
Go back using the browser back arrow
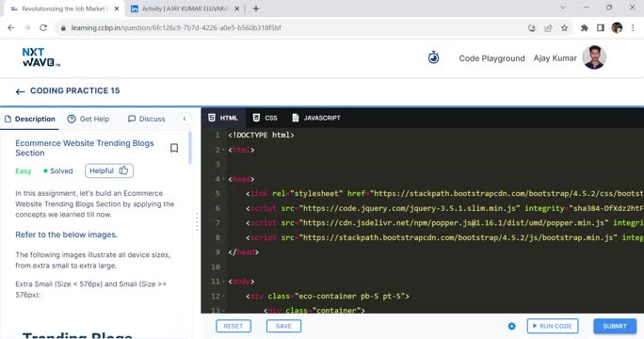(x=11, y=27)
